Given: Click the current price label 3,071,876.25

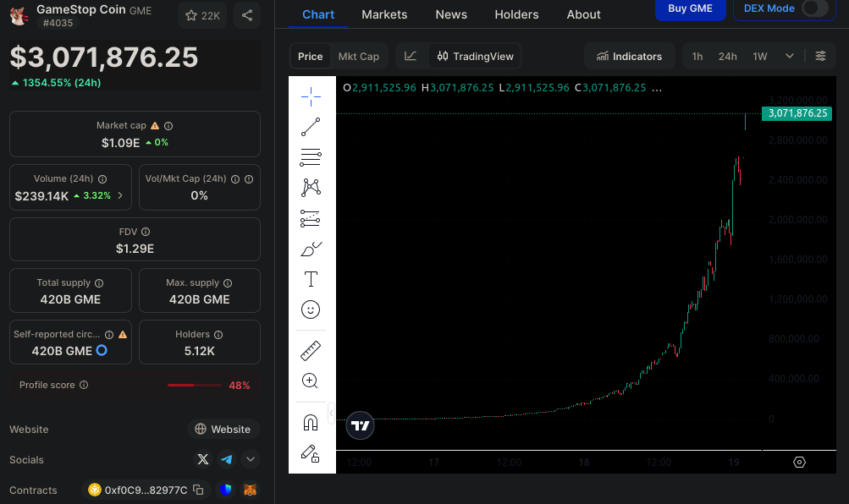Looking at the screenshot, I should [797, 113].
